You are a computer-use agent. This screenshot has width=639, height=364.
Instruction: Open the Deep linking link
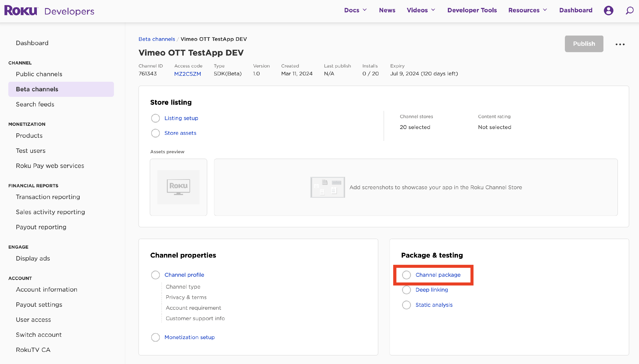(x=432, y=290)
